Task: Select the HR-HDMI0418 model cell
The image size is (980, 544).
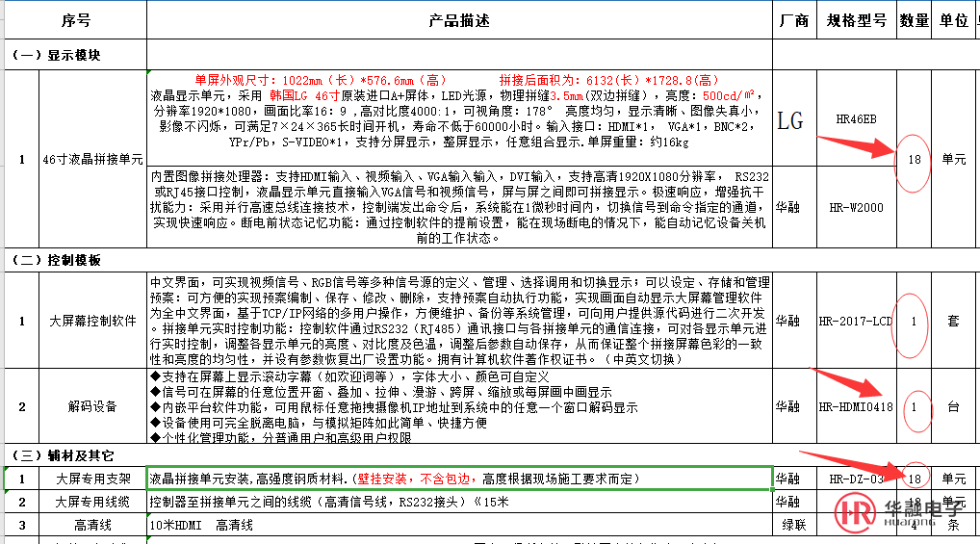Action: click(857, 406)
